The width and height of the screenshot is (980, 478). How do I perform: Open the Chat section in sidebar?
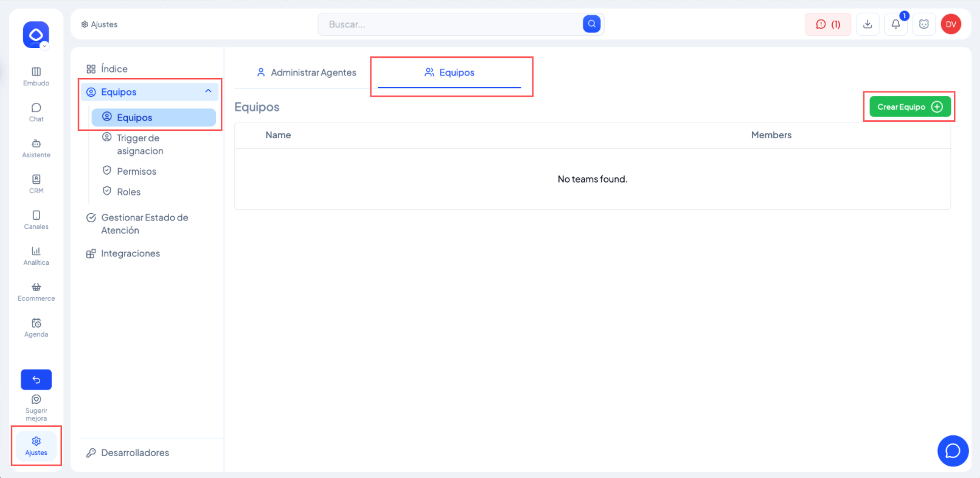tap(36, 112)
